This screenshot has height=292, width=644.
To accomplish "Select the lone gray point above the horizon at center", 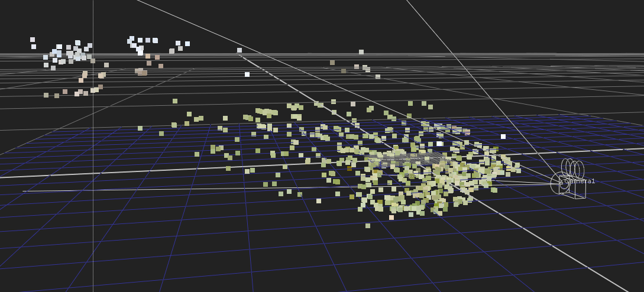I will tap(361, 52).
